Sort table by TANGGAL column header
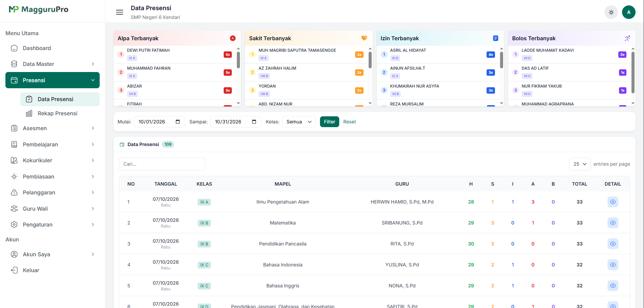This screenshot has width=644, height=308. pyautogui.click(x=166, y=184)
